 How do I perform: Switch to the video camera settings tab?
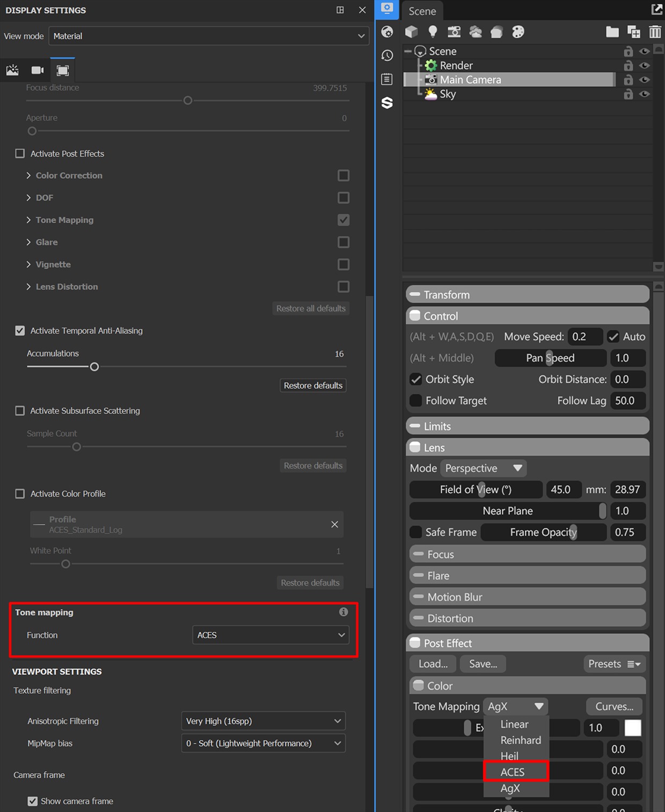pos(38,70)
